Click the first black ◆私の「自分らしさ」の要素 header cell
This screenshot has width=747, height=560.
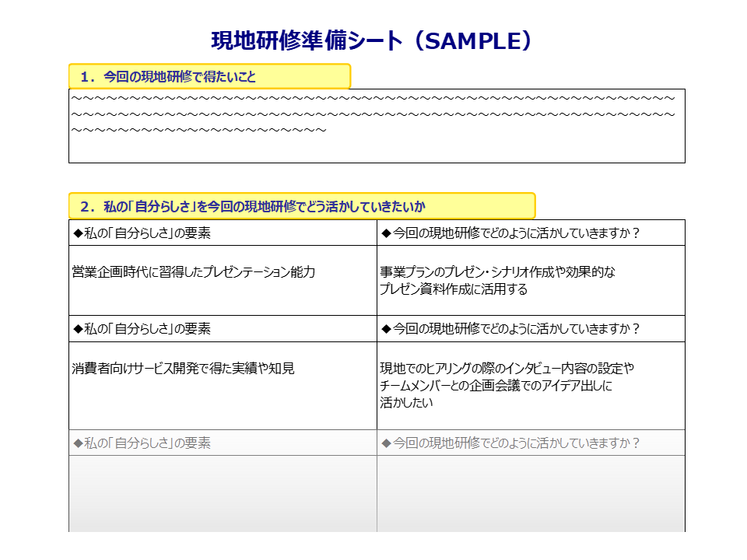coord(223,233)
